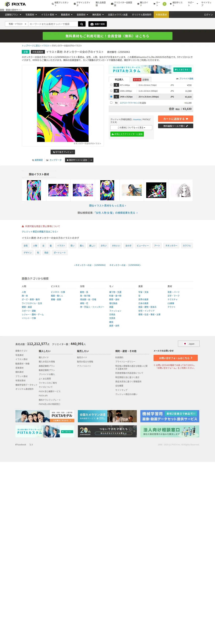The width and height of the screenshot is (215, 644).
Task: Click 類似イラスト素材をもっと見る link
Action: tap(107, 205)
